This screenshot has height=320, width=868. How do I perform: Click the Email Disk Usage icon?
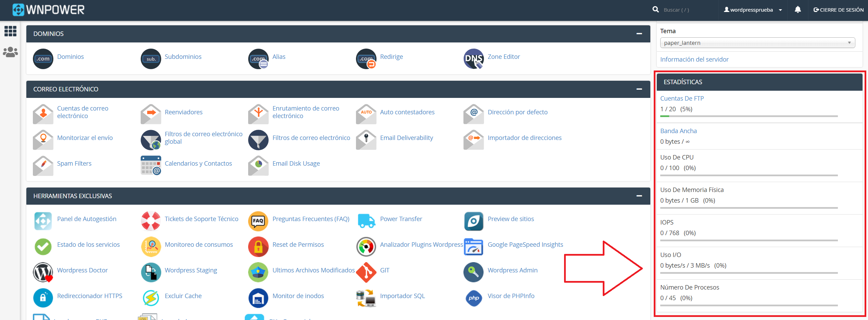tap(258, 165)
